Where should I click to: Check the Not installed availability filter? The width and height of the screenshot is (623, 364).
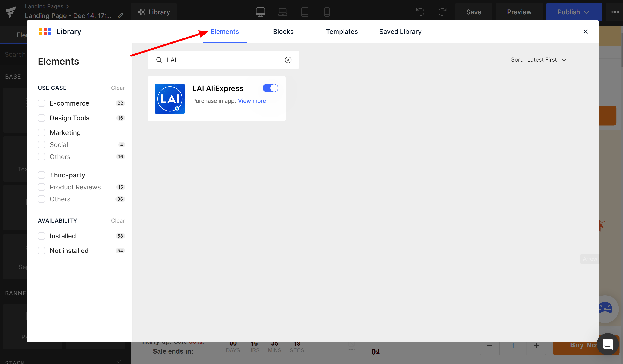(42, 251)
